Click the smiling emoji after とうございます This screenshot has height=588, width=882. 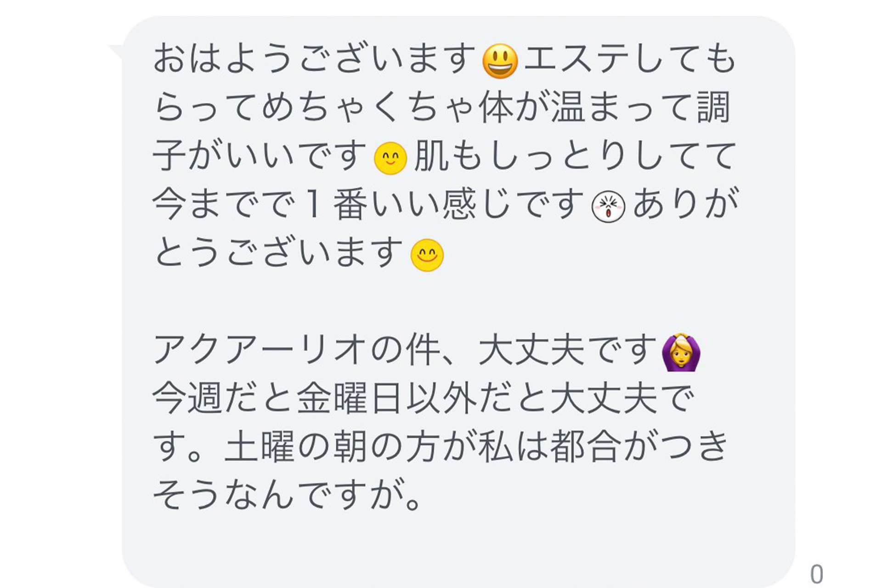(427, 255)
